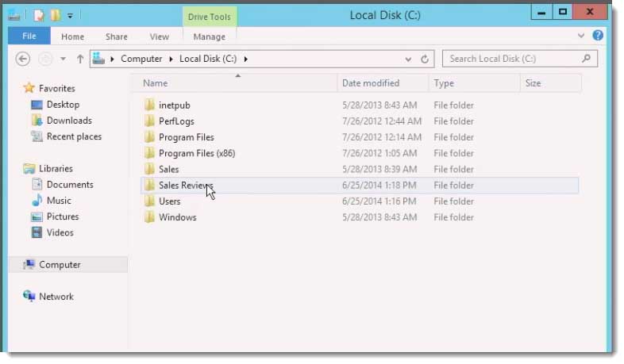Open the recent locations dropdown arrow
Viewport: 624px width, 364px height.
(63, 59)
